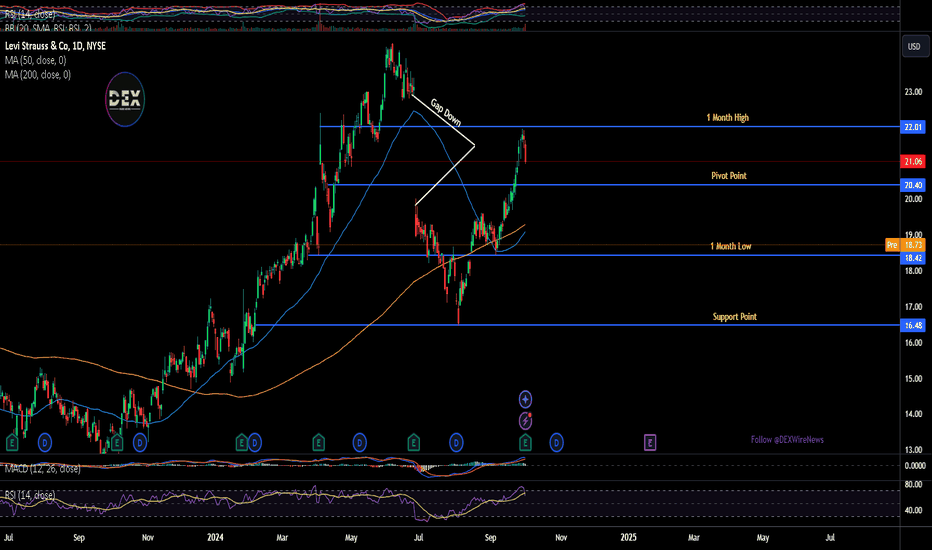Open the lightning bolt alert icon
The image size is (932, 550).
525,421
